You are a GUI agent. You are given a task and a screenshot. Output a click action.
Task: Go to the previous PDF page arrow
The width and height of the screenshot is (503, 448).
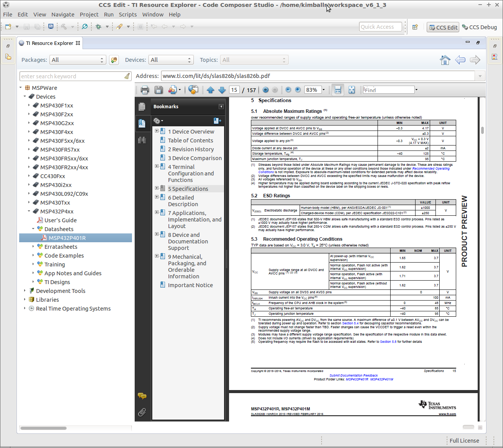click(x=210, y=90)
